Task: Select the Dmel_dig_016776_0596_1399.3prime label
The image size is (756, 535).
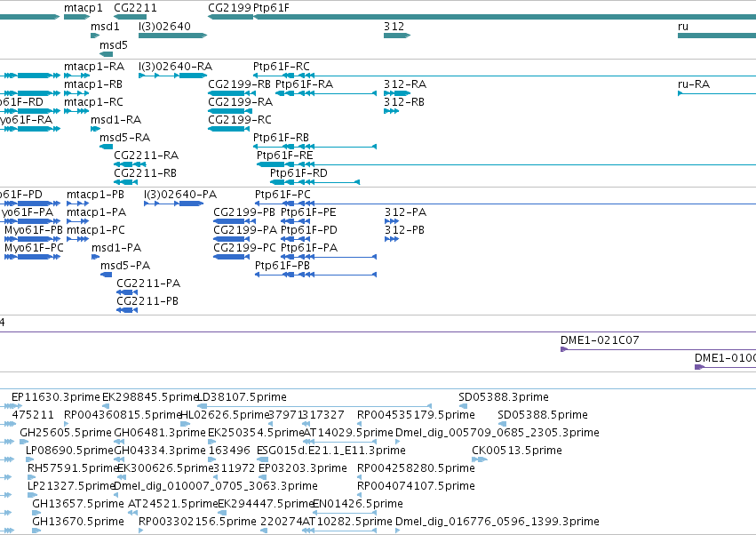Action: click(x=497, y=522)
